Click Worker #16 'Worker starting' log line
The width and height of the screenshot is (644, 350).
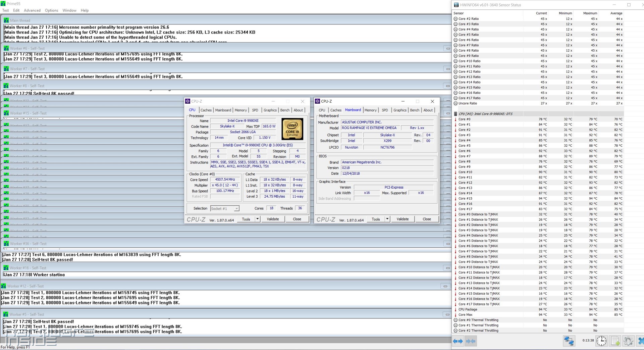pyautogui.click(x=34, y=274)
